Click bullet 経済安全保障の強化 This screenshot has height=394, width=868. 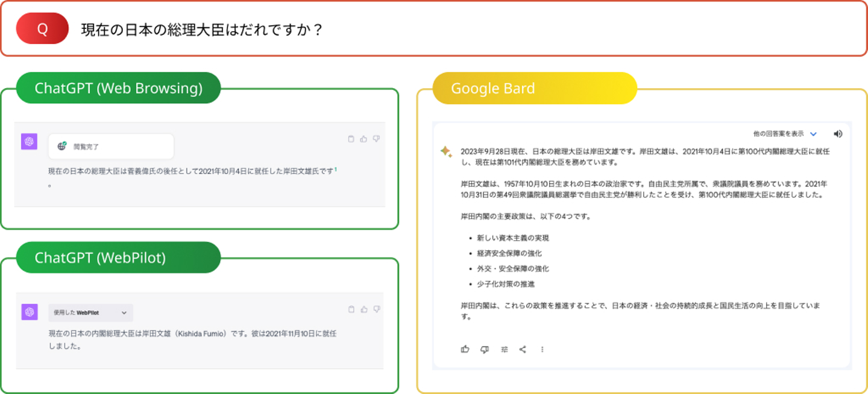coord(509,253)
